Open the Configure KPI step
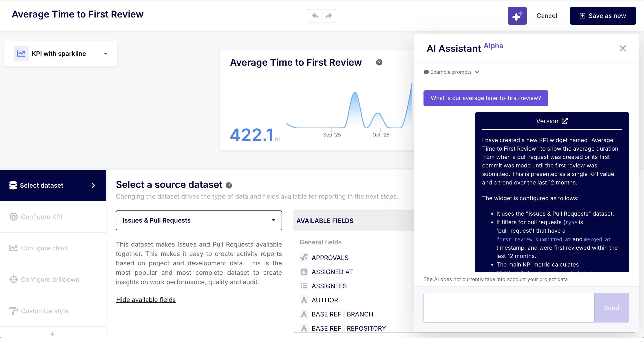 tap(42, 217)
